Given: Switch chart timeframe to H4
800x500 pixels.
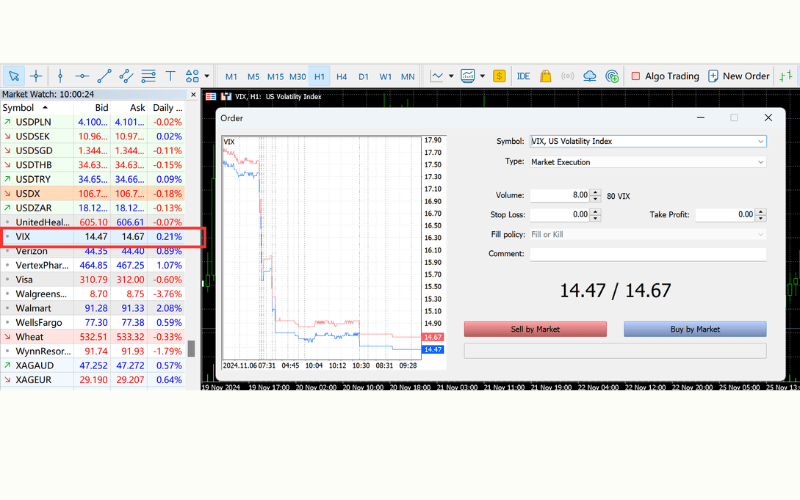Looking at the screenshot, I should click(x=342, y=76).
